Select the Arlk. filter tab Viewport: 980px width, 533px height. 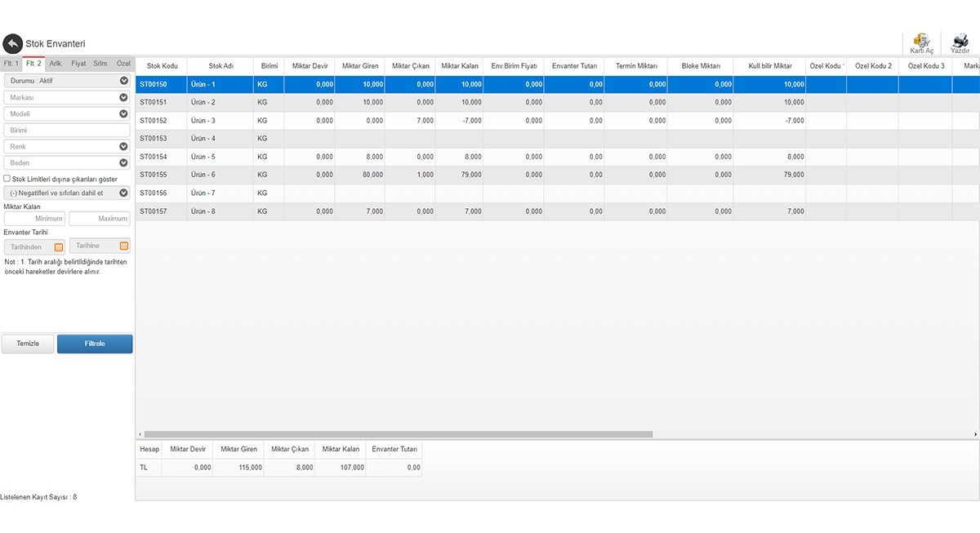[x=56, y=63]
